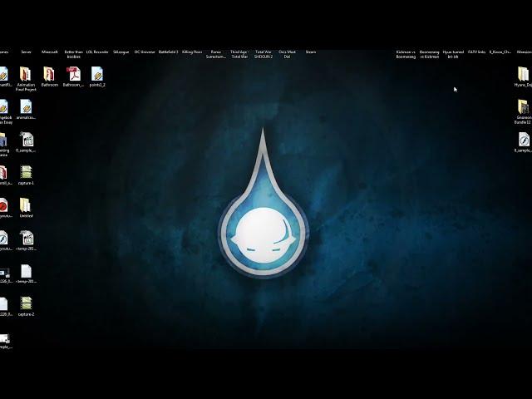Open the Steam shortcut
Image resolution: width=532 pixels, height=399 pixels.
pyautogui.click(x=311, y=52)
